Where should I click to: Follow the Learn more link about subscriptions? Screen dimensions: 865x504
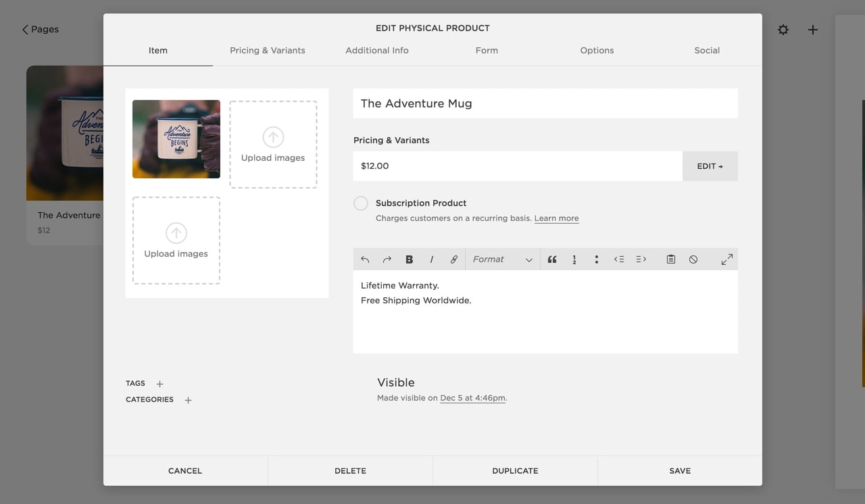point(556,218)
